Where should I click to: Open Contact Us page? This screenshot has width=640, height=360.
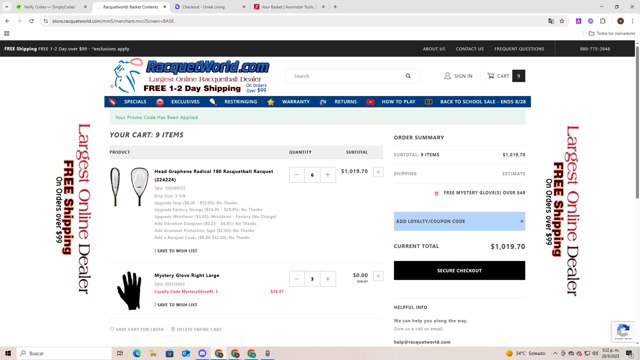pos(470,49)
